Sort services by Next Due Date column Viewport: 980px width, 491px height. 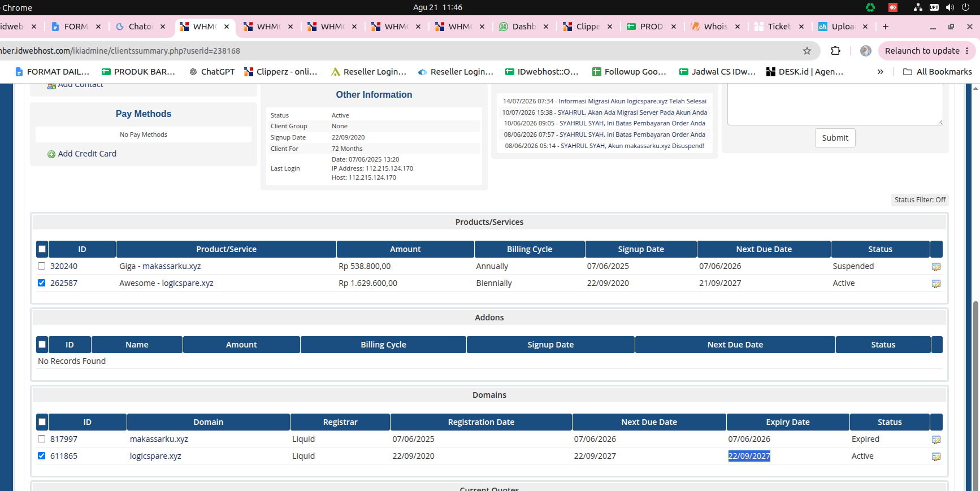[x=764, y=249]
